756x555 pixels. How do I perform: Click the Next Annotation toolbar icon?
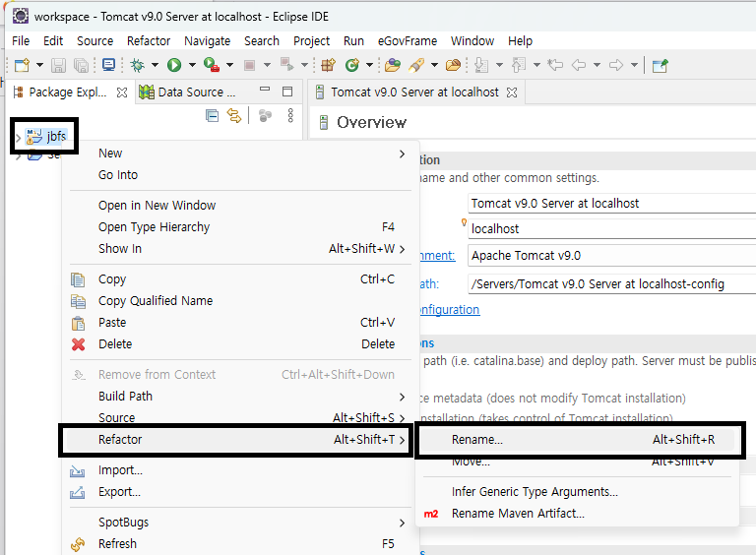coord(481,65)
